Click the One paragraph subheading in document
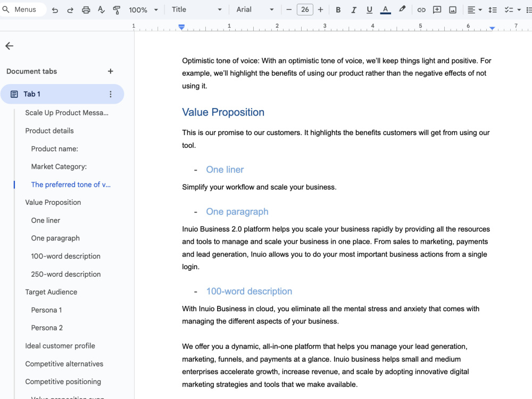The image size is (532, 399). (237, 212)
